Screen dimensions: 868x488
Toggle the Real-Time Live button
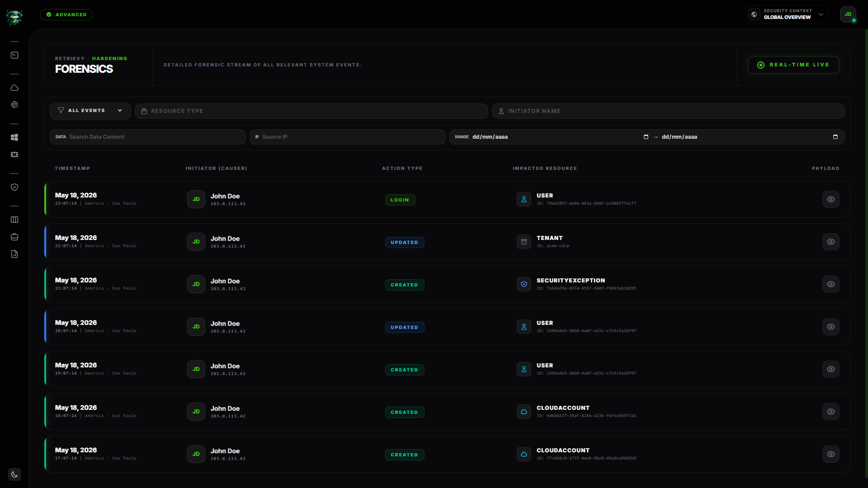click(x=793, y=65)
